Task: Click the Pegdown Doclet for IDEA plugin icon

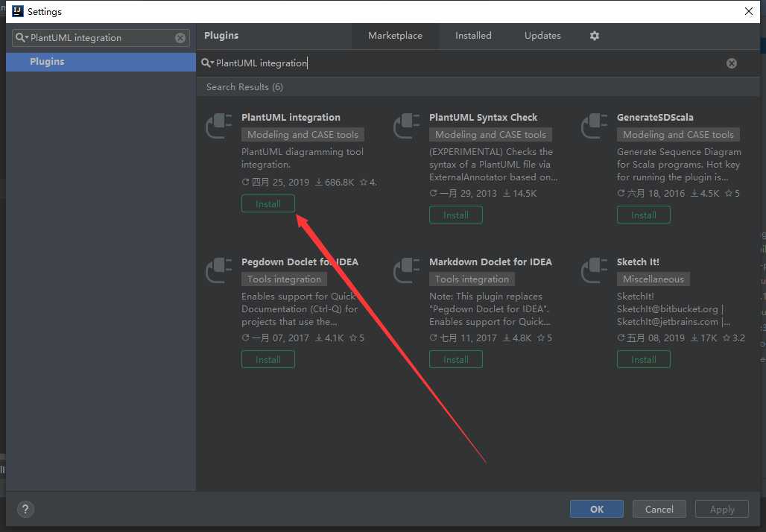Action: [x=219, y=270]
